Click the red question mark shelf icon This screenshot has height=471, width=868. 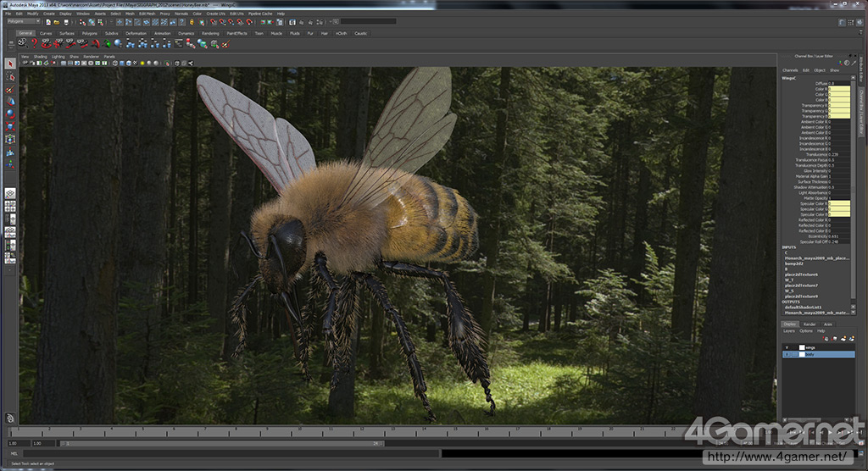tap(35, 43)
